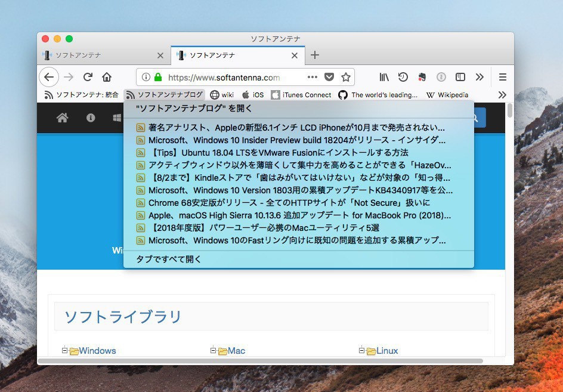Open the wiki bookmark

coord(222,95)
